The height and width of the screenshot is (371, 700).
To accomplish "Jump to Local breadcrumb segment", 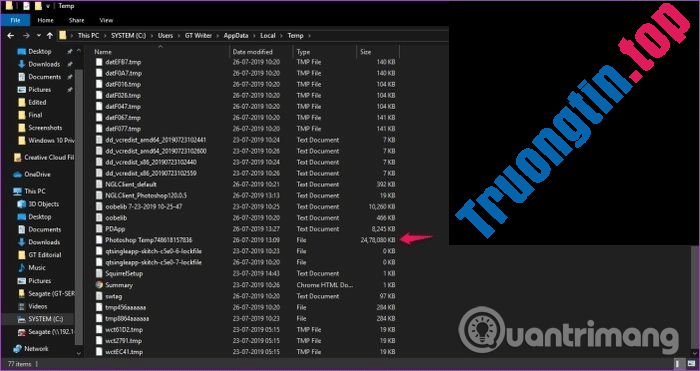I will click(x=268, y=36).
